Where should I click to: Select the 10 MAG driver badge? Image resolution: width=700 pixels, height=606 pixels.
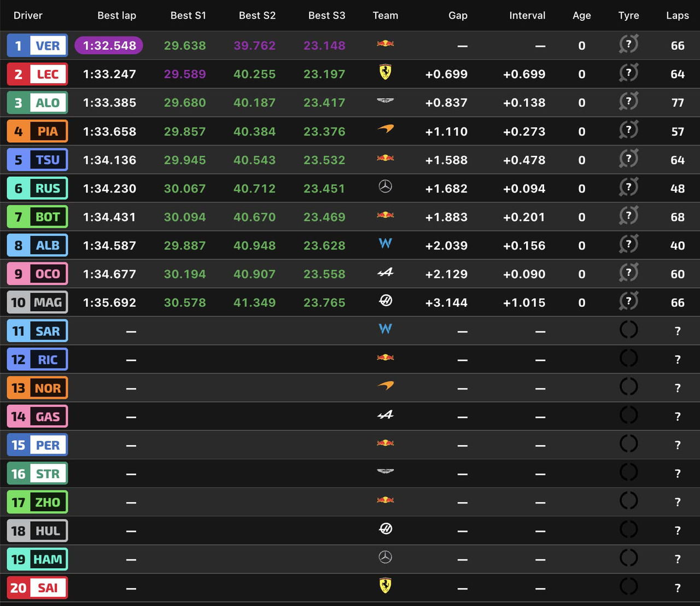37,302
